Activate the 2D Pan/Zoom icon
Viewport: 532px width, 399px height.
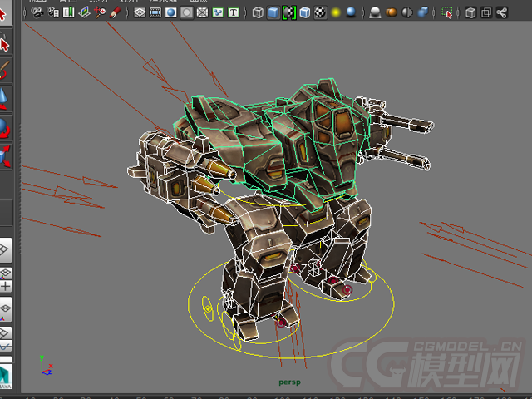click(x=100, y=13)
